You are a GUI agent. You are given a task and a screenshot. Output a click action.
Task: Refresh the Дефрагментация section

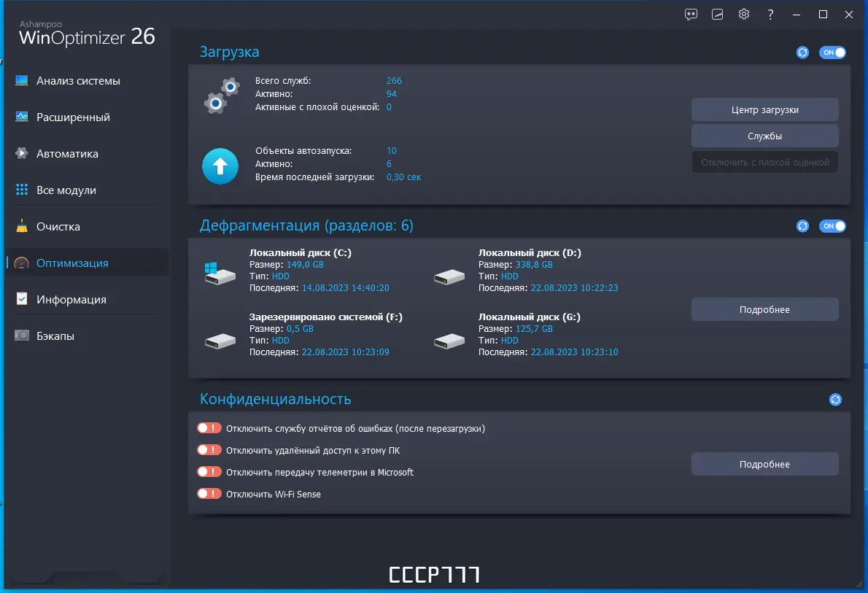coord(802,226)
